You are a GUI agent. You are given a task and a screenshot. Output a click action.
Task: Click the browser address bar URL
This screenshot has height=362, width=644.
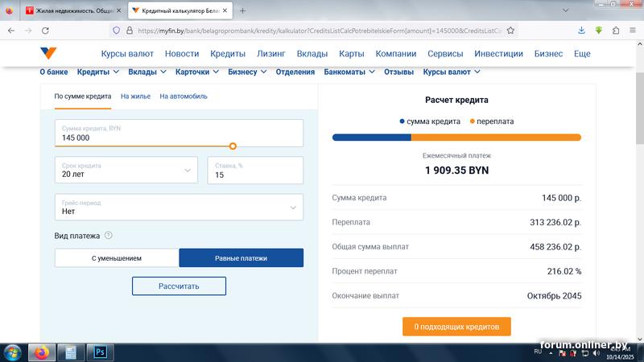point(320,31)
